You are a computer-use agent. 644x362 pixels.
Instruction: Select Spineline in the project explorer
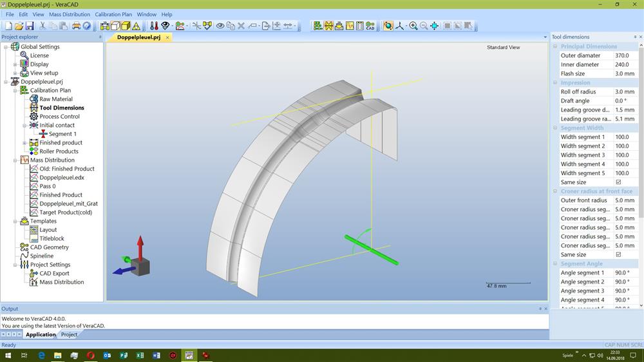point(42,256)
